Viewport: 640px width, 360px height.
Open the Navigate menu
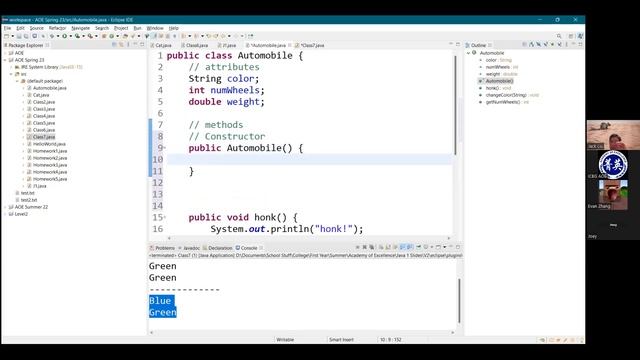coord(80,28)
